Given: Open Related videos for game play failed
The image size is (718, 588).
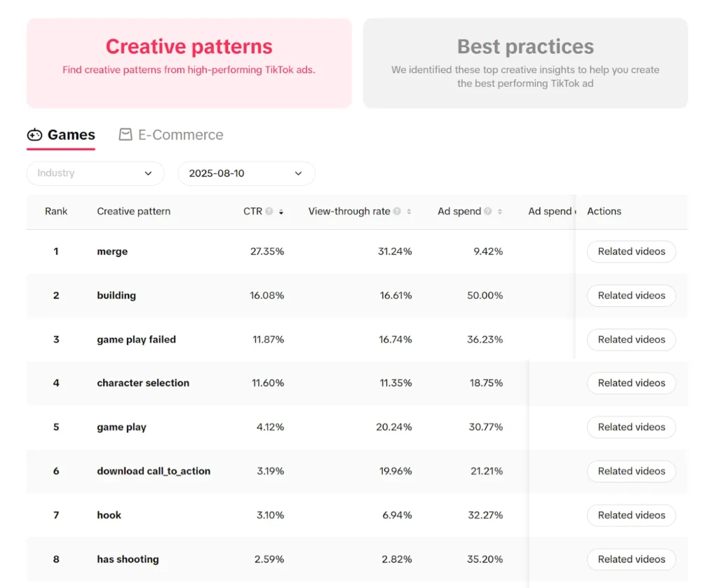Looking at the screenshot, I should click(631, 340).
